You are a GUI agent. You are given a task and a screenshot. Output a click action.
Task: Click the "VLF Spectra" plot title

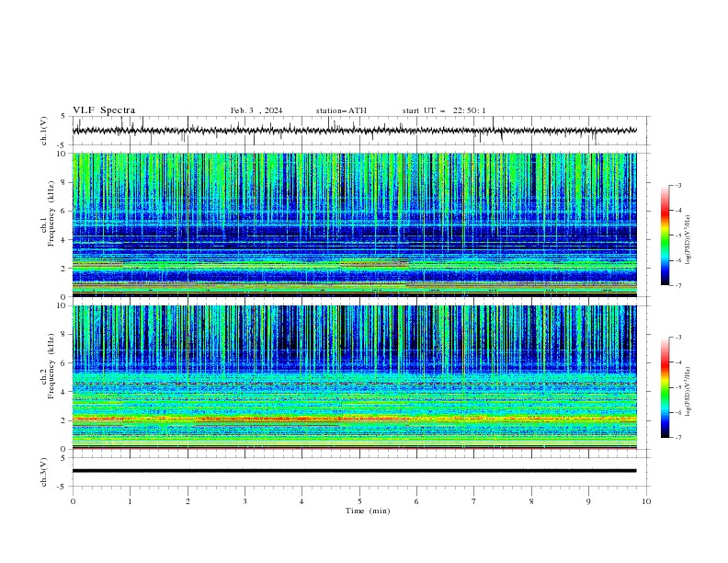coord(104,110)
